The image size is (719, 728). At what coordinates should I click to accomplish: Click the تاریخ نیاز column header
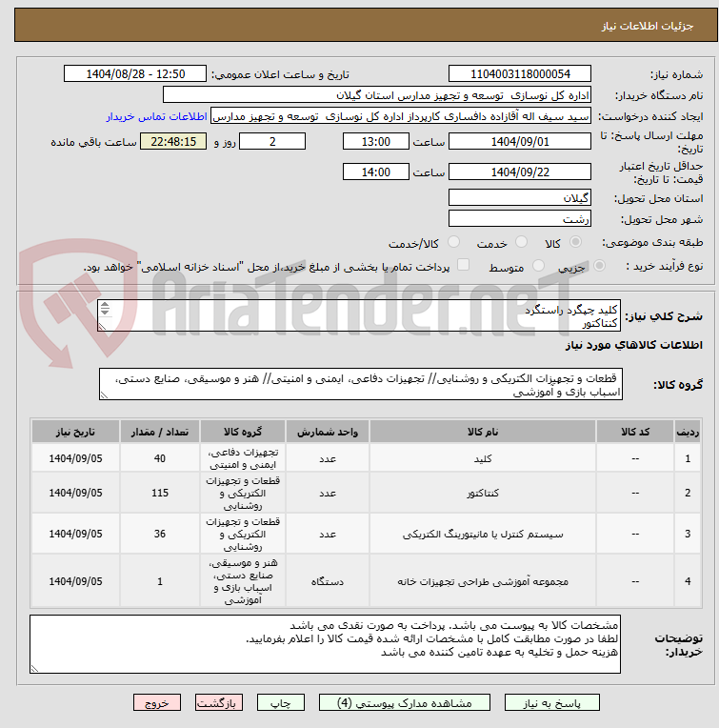click(75, 432)
